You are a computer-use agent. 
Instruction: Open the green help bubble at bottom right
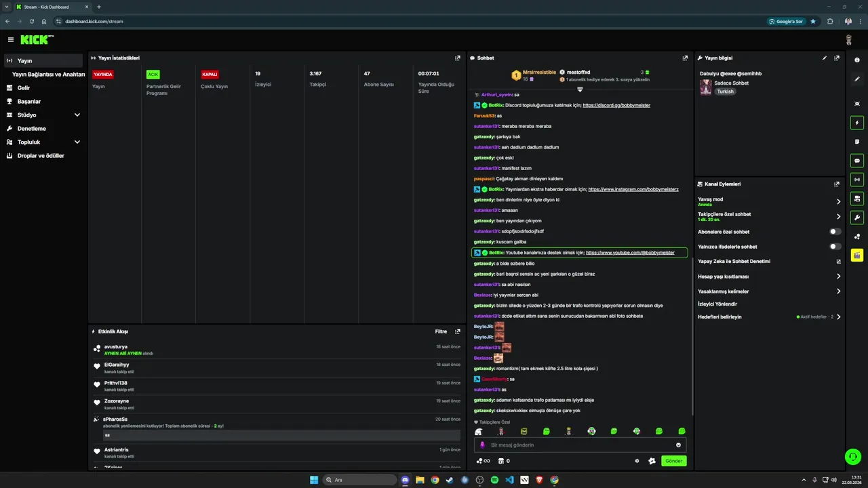click(x=852, y=457)
